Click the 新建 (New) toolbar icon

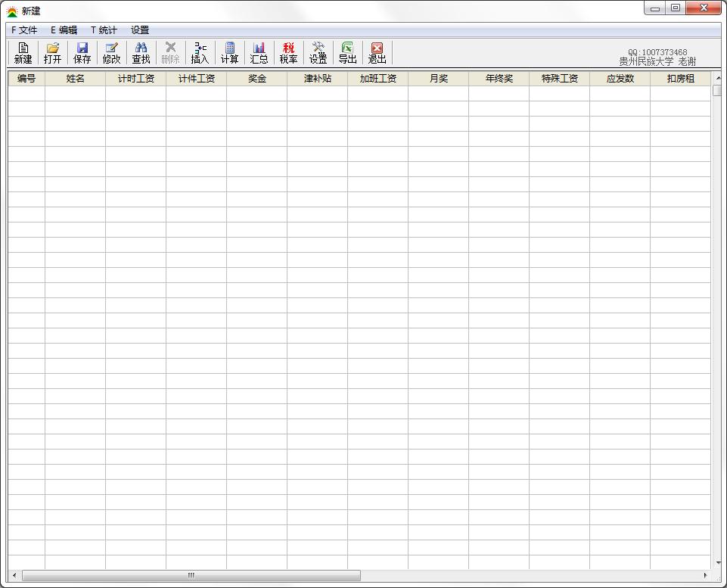coord(23,53)
